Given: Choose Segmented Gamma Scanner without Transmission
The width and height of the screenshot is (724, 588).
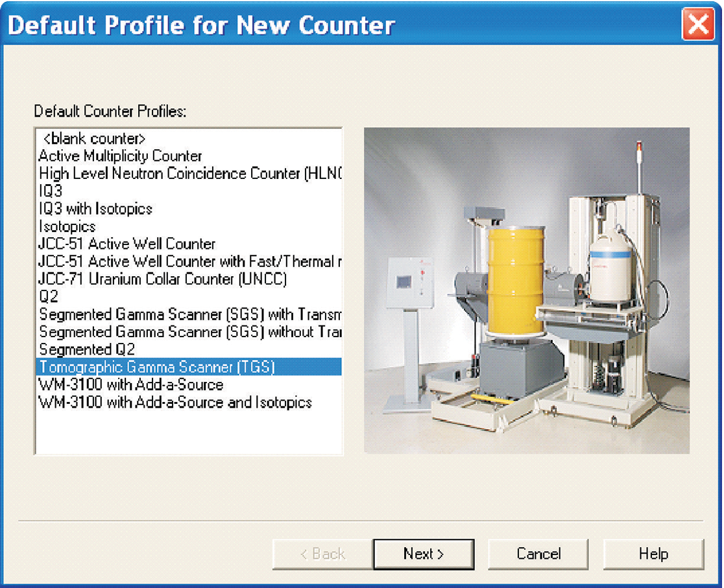Looking at the screenshot, I should [162, 332].
